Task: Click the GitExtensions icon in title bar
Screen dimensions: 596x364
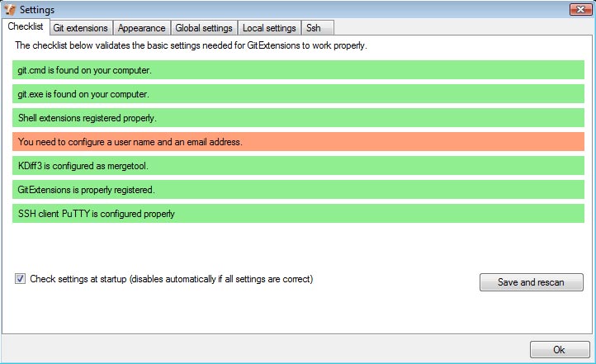Action: (10, 8)
